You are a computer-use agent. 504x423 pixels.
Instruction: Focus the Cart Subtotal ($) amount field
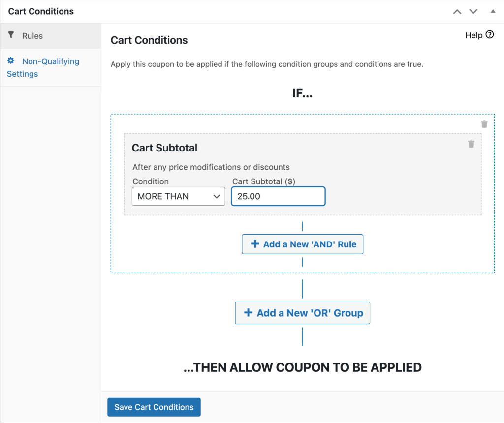click(279, 196)
